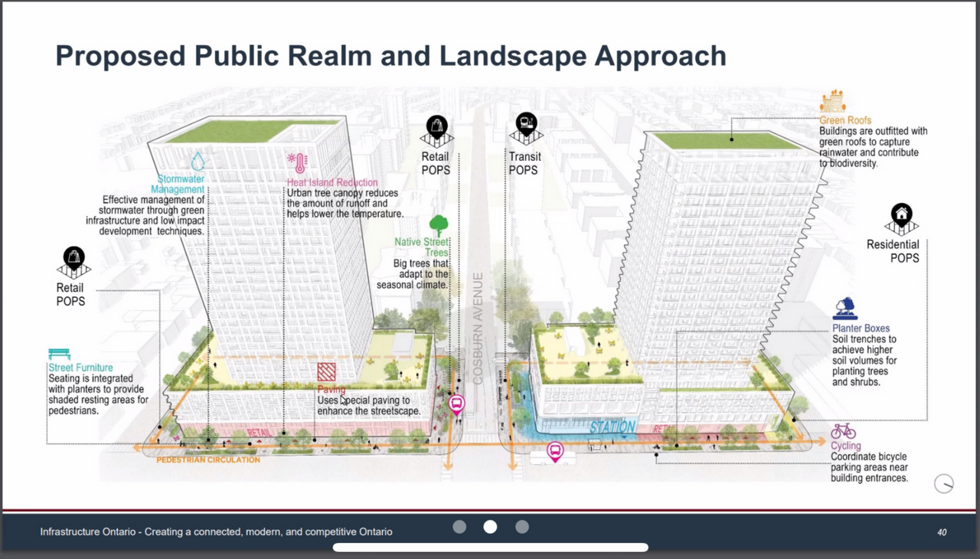Click the blue STATION label on the building
The width and height of the screenshot is (980, 559).
click(612, 427)
